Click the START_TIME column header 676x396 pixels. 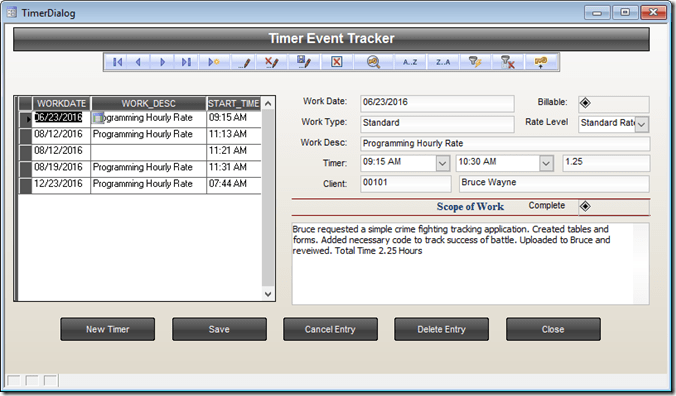point(234,103)
